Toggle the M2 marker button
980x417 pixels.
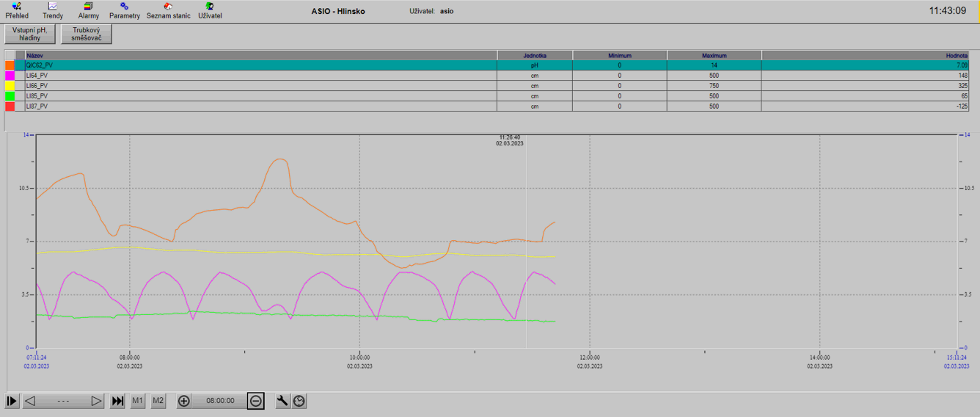158,401
